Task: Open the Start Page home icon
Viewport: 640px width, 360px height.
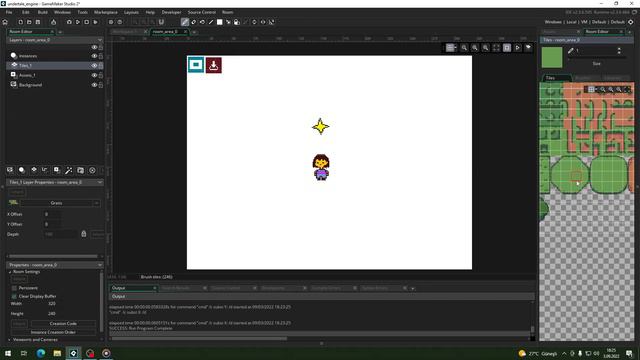Action: click(x=5, y=22)
